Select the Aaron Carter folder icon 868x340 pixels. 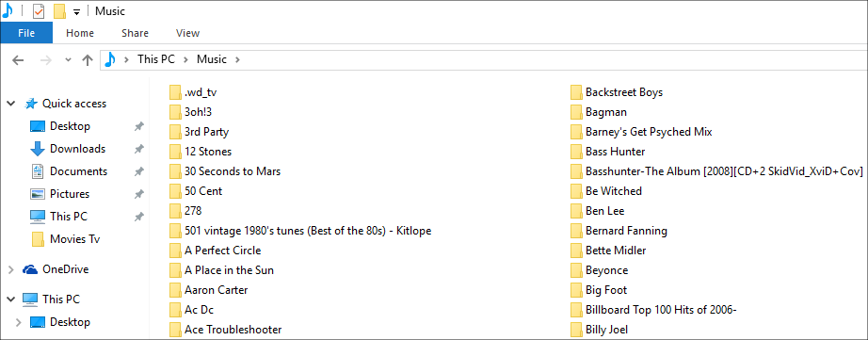[175, 290]
